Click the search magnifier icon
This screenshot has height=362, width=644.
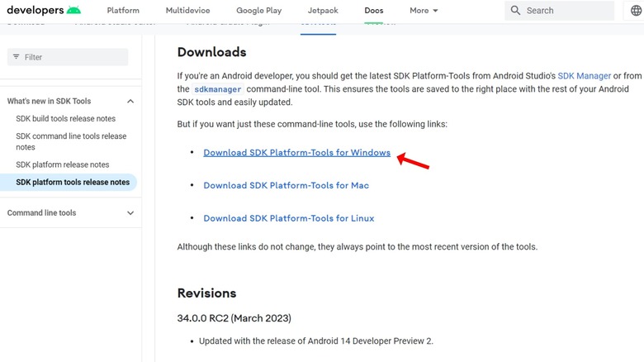(x=516, y=11)
